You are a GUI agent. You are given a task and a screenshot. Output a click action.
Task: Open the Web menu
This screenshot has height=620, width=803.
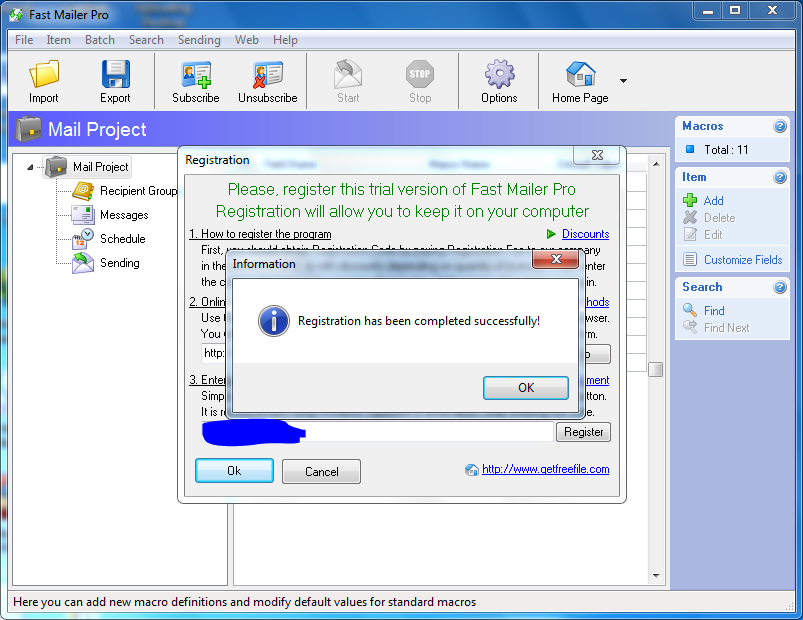point(246,40)
